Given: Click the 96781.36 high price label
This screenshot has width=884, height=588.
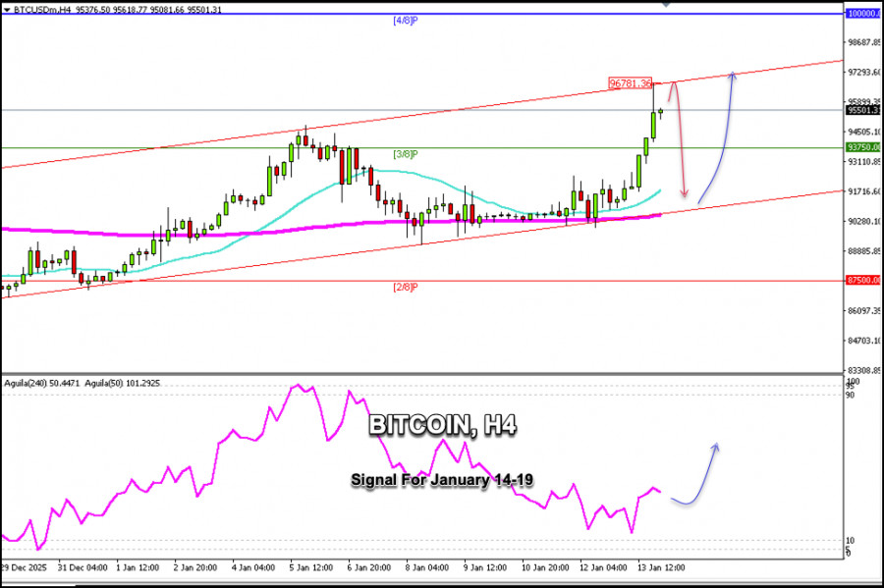Looking at the screenshot, I should (x=631, y=83).
